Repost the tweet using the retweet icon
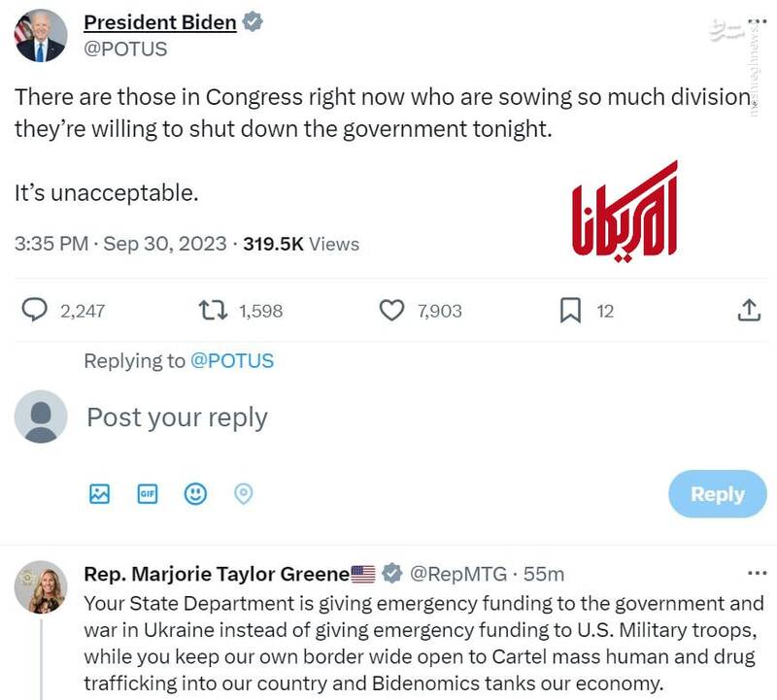The image size is (777, 700). tap(213, 310)
